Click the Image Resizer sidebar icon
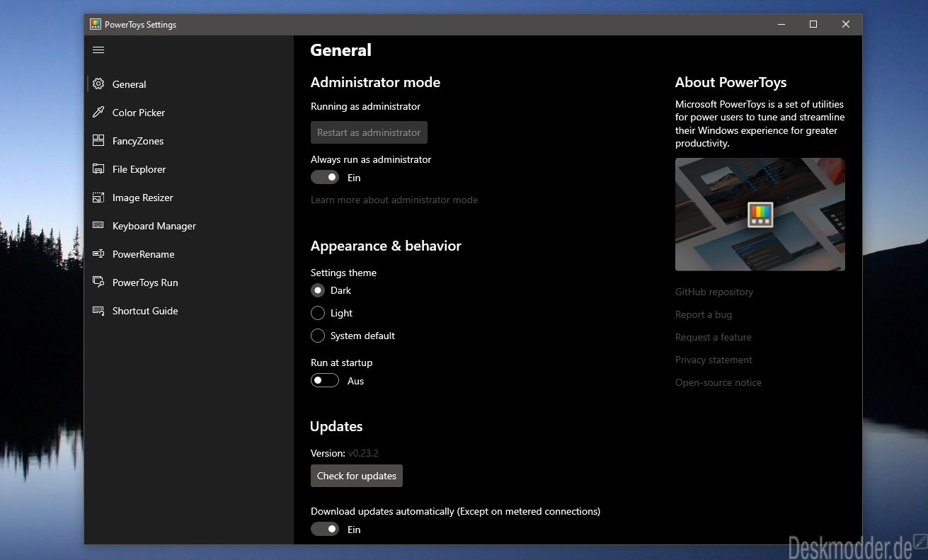 pos(98,197)
